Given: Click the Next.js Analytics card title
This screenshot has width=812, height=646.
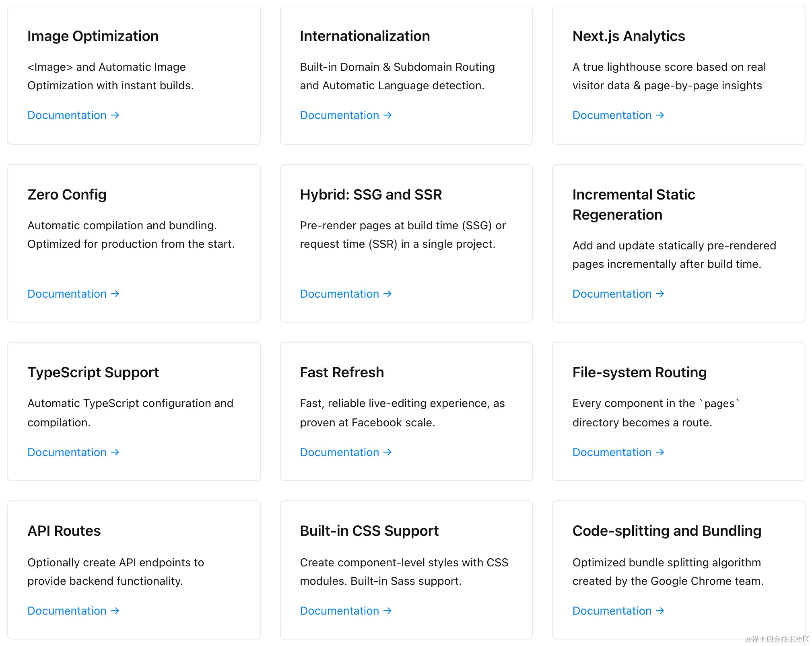Looking at the screenshot, I should [629, 36].
